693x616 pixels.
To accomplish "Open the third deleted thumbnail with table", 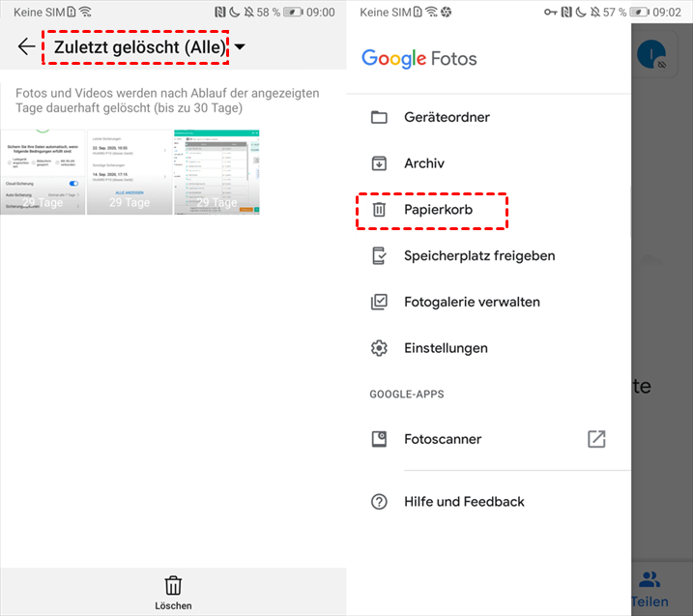I will [217, 172].
